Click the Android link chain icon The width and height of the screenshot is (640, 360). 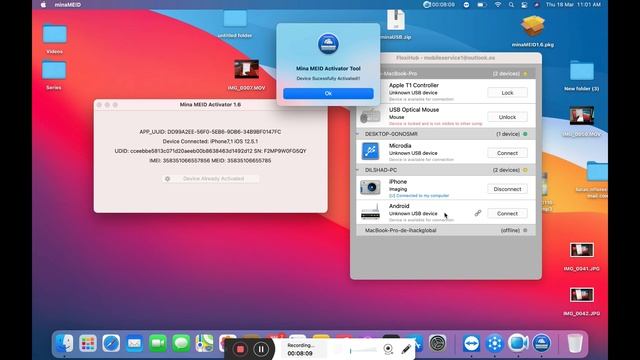478,213
